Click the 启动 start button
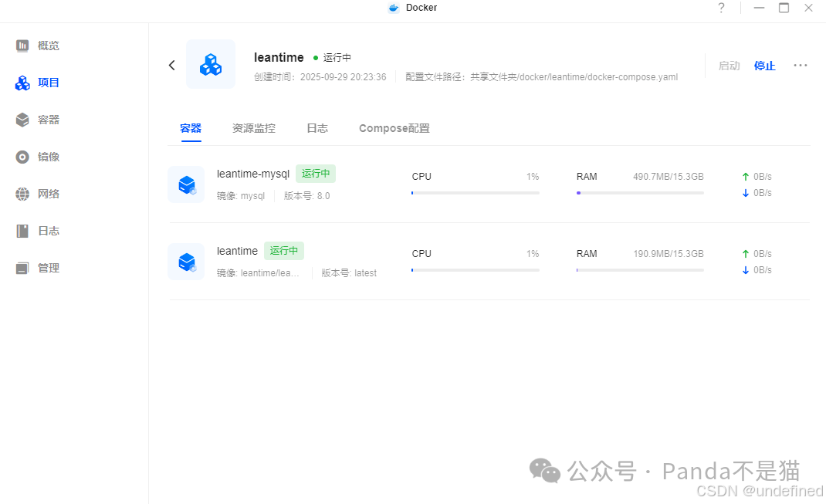The height and width of the screenshot is (504, 826). [729, 66]
